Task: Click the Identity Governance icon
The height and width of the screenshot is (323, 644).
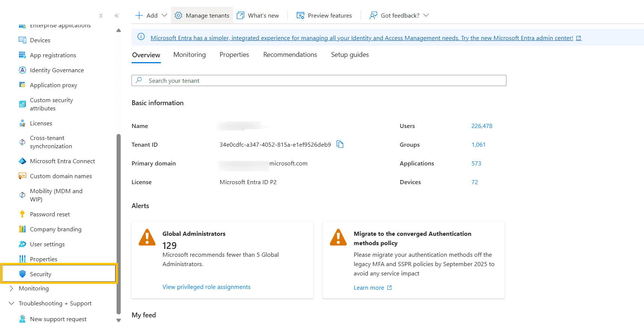Action: click(x=22, y=70)
